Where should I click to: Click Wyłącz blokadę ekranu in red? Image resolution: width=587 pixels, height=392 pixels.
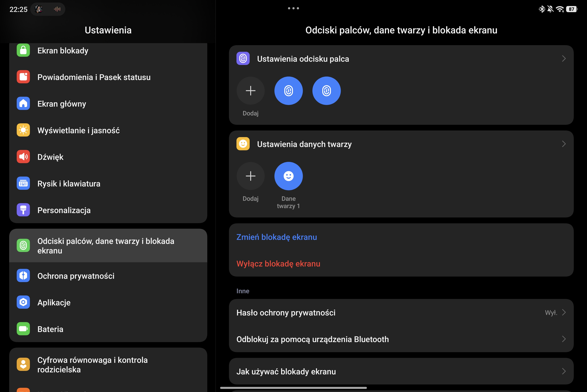(x=278, y=264)
